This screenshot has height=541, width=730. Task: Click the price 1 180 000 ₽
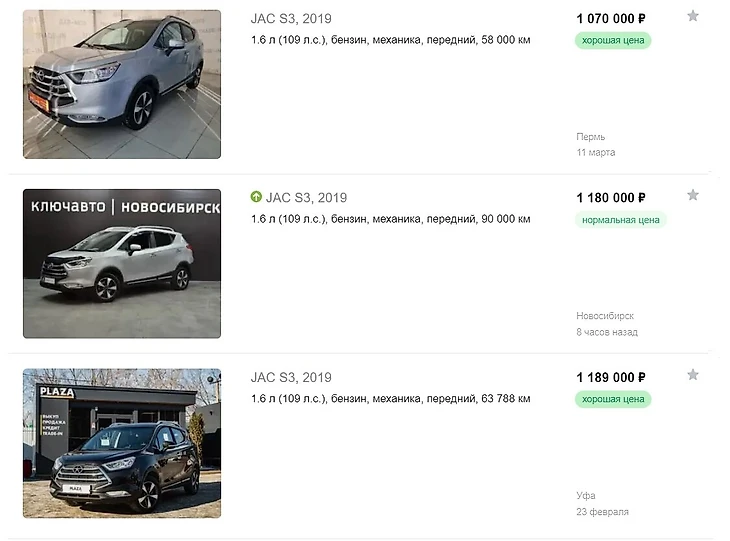pos(611,198)
